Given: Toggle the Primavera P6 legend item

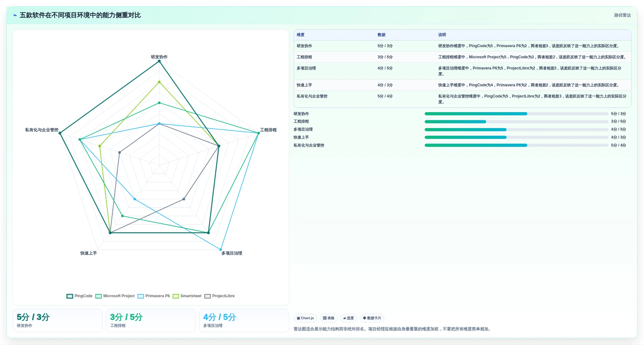Looking at the screenshot, I should pyautogui.click(x=154, y=296).
